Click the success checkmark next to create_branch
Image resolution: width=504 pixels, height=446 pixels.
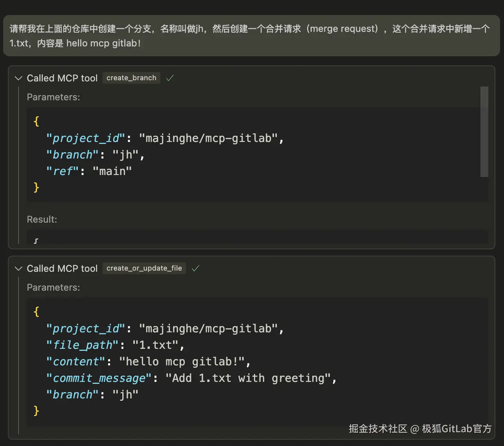pyautogui.click(x=170, y=78)
